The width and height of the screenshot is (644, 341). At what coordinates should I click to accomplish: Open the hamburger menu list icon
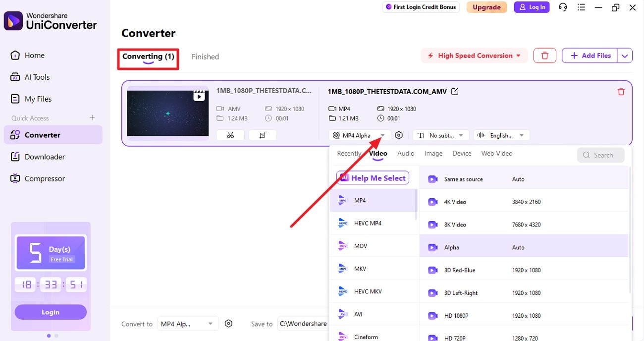[581, 7]
